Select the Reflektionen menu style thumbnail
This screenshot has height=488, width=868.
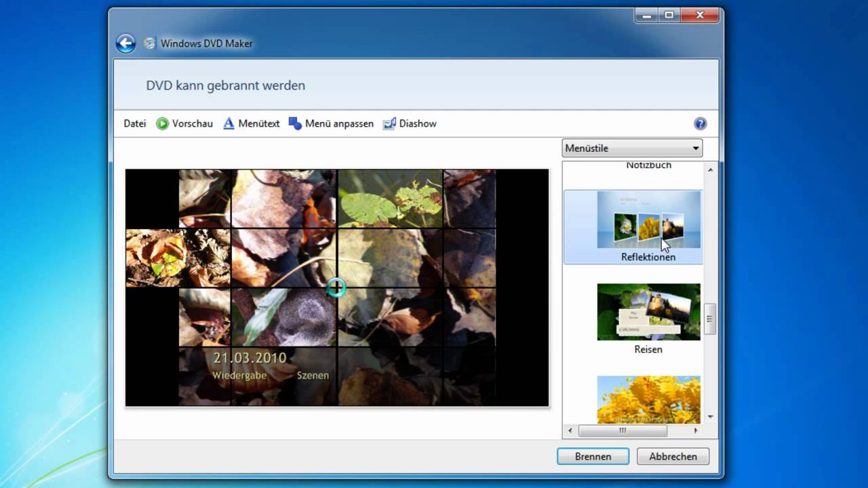coord(649,220)
